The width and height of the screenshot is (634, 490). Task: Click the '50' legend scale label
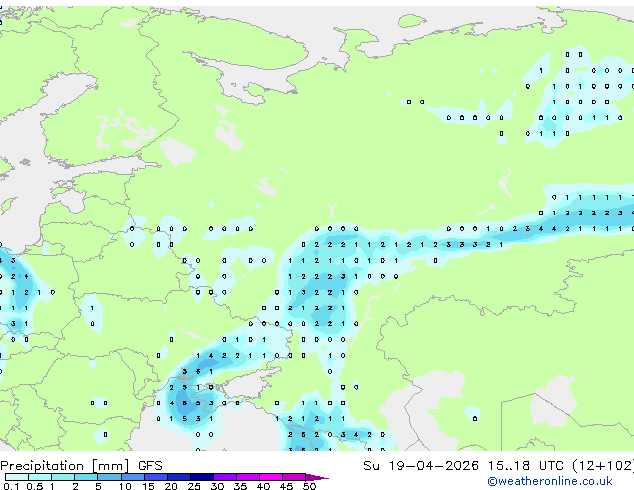(x=309, y=486)
